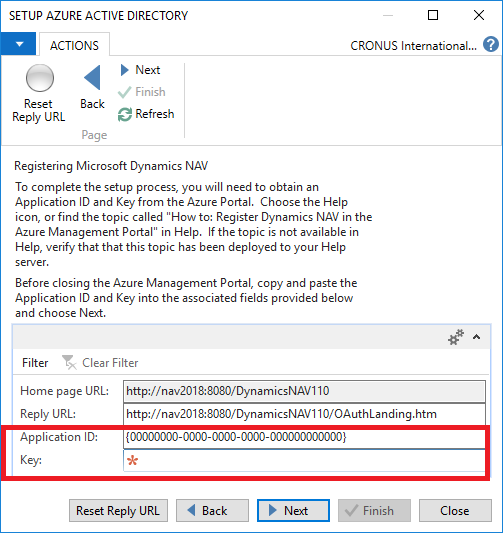Click the Clear Filter funnel icon
This screenshot has height=533, width=503.
pyautogui.click(x=69, y=362)
